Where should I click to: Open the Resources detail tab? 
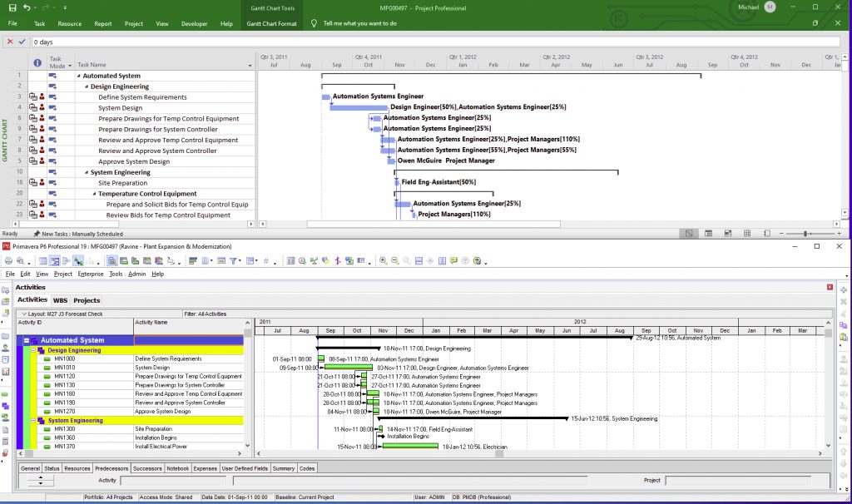[77, 468]
